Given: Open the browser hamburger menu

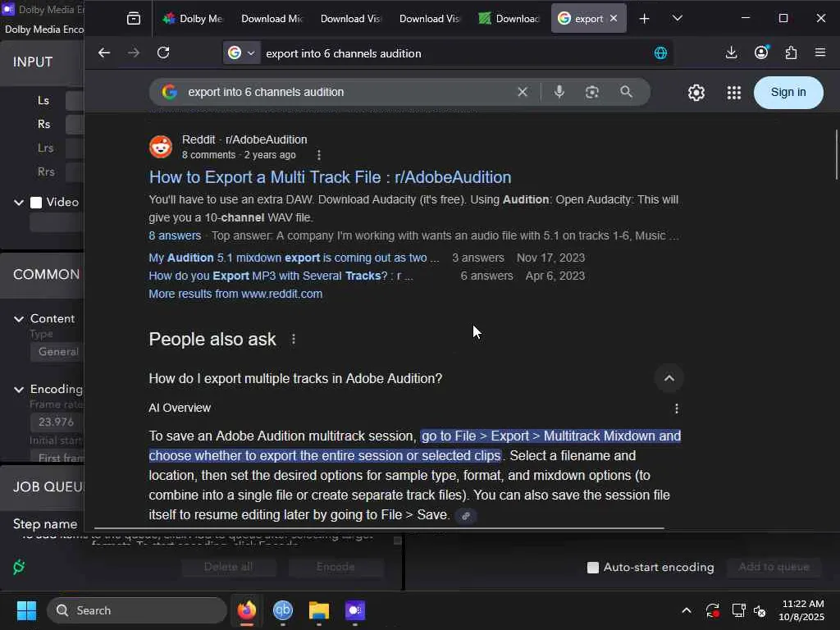Looking at the screenshot, I should (820, 52).
